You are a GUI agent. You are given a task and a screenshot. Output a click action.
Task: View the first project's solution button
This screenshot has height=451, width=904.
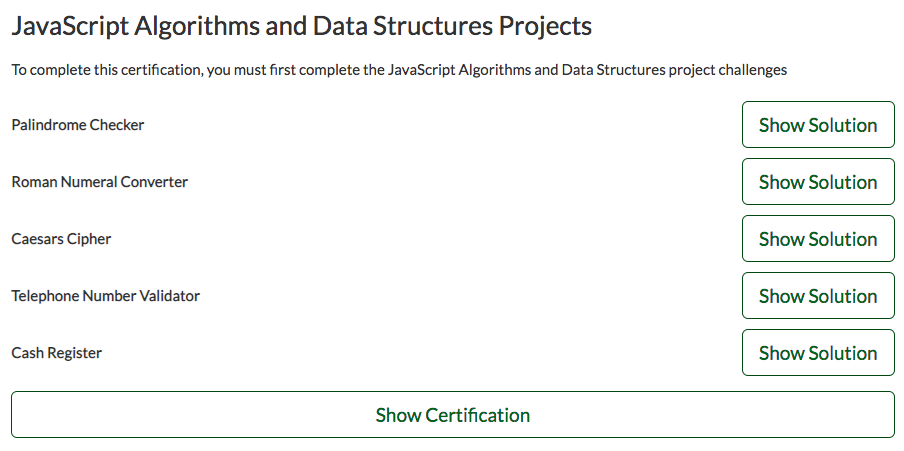pos(818,125)
